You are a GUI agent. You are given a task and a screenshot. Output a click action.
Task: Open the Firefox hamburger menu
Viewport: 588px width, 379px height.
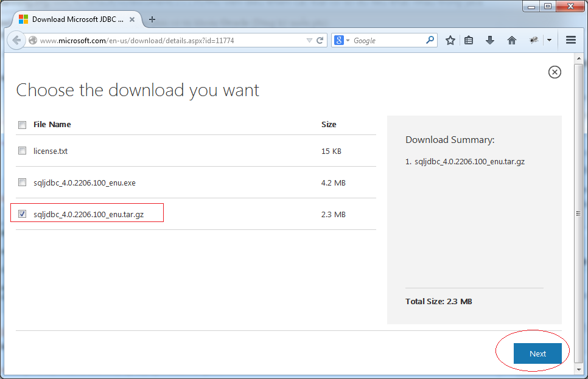click(571, 40)
